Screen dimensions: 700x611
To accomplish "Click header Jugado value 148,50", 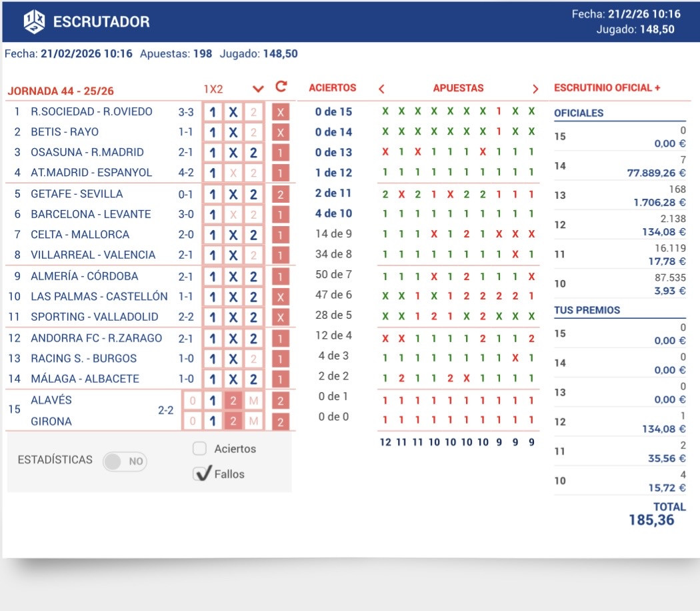I will (657, 29).
